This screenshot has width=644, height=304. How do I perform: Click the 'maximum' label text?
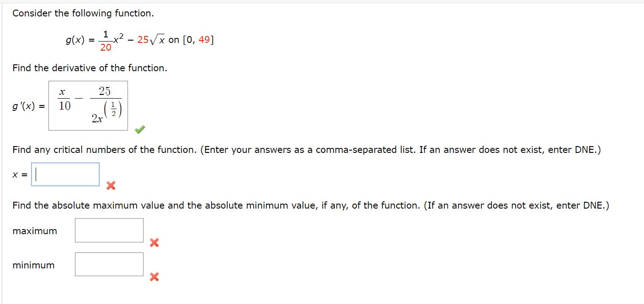click(34, 231)
